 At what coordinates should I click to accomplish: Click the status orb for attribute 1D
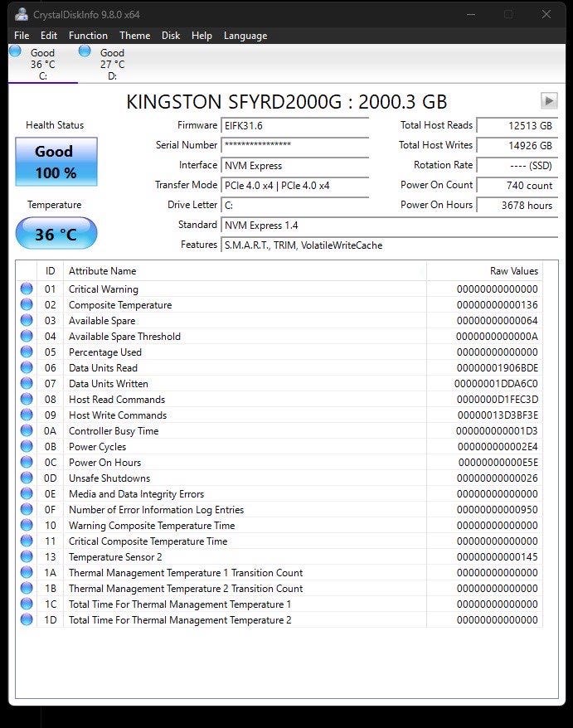[27, 620]
